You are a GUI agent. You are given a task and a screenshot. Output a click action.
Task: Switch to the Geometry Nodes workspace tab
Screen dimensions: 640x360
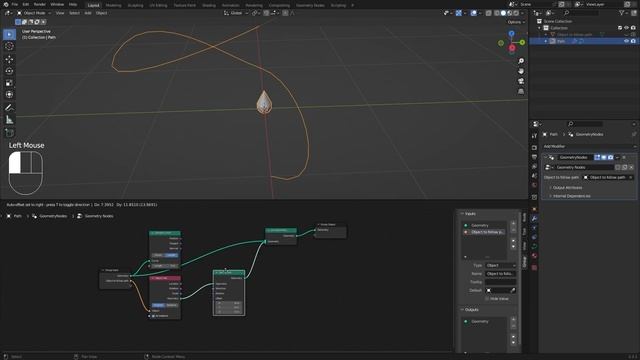coord(310,5)
